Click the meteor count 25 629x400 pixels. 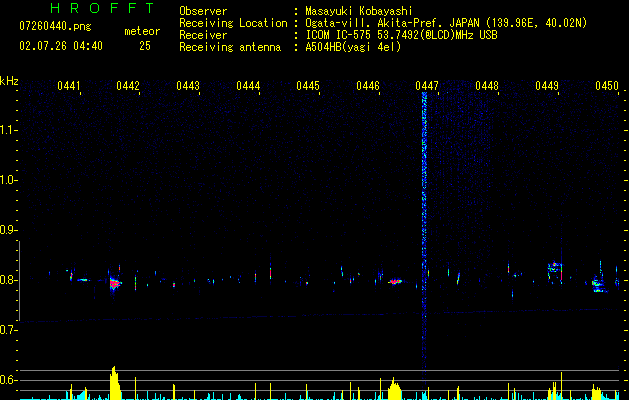(145, 46)
